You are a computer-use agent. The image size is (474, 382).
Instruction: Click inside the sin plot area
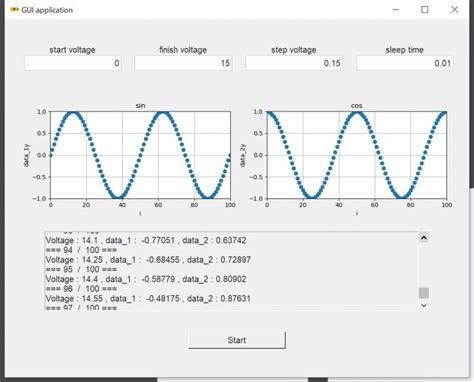click(x=140, y=155)
